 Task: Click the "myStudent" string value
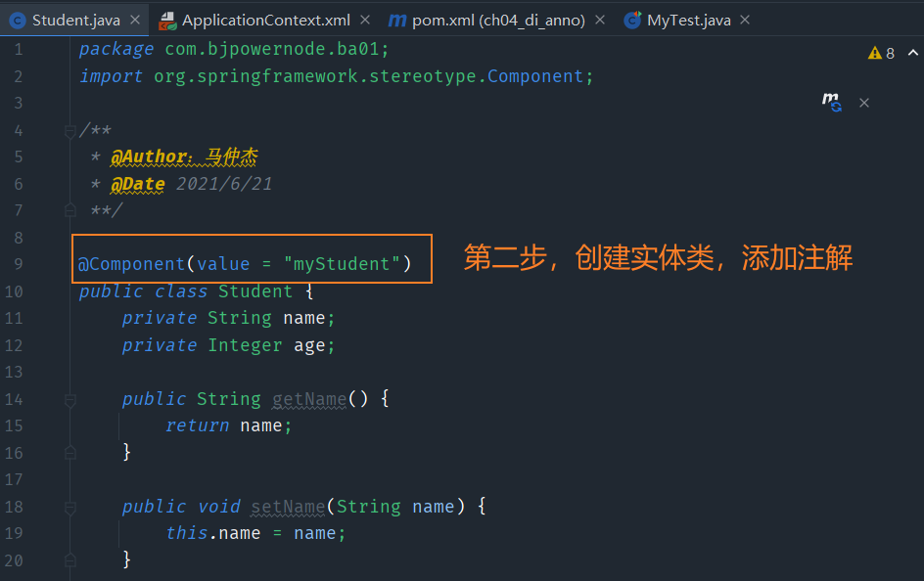342,264
